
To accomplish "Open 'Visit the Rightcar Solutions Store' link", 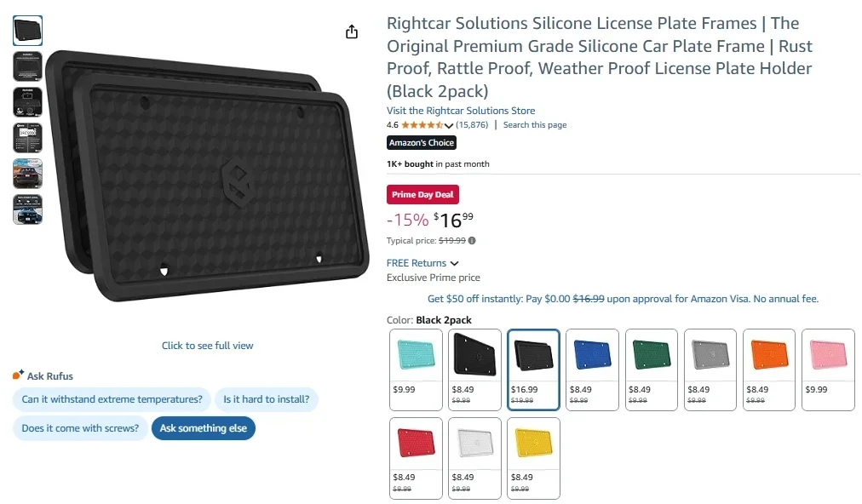I will click(460, 110).
